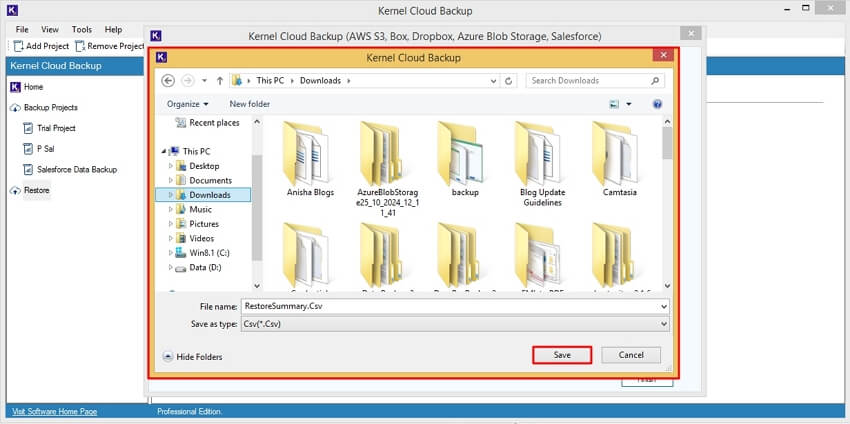The width and height of the screenshot is (850, 424).
Task: Click the Downloads breadcrumb segment
Action: [320, 80]
